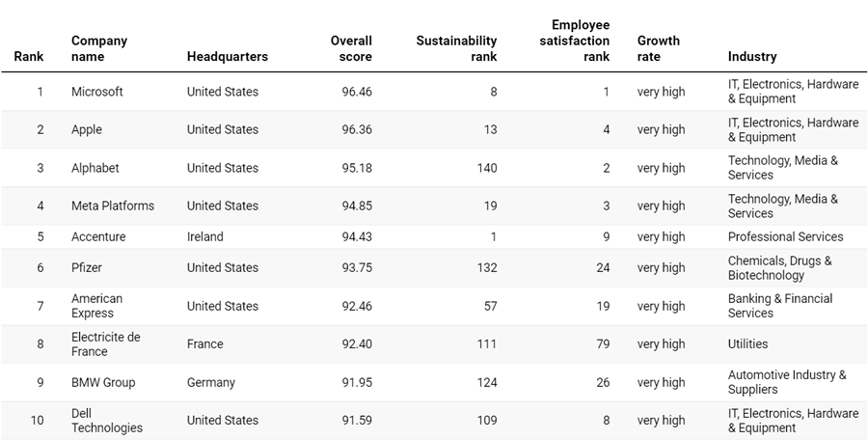This screenshot has height=440, width=868.
Task: Select the Dell Technologies company cell
Action: point(107,421)
